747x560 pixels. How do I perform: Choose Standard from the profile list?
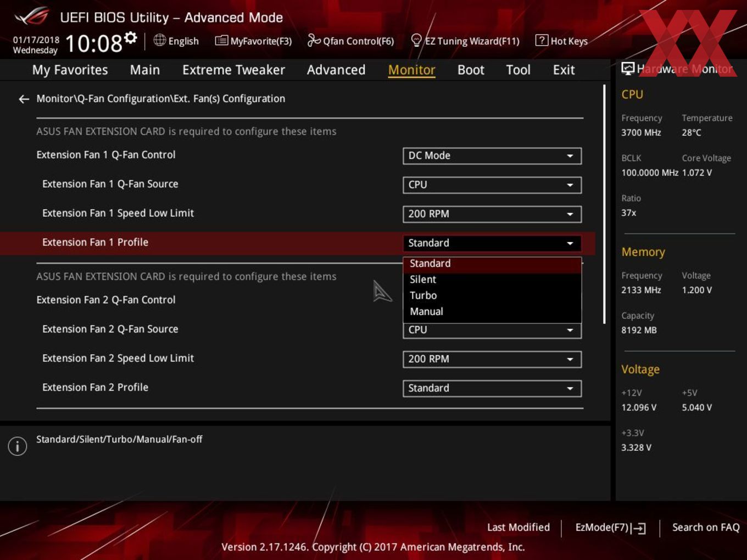(x=492, y=264)
